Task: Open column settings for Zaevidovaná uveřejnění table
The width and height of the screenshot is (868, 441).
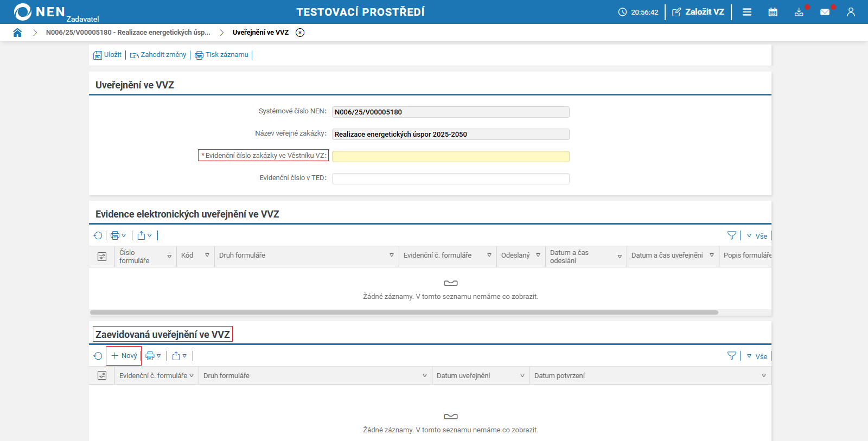Action: click(x=102, y=375)
